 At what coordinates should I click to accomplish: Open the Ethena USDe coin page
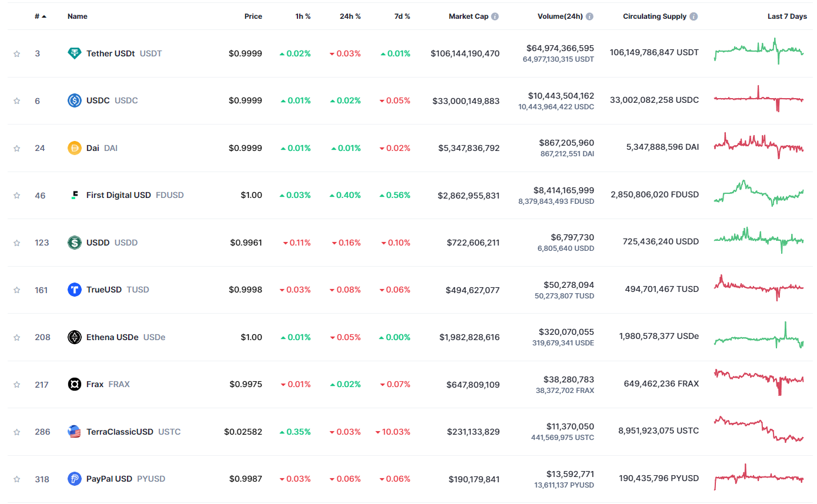point(112,337)
